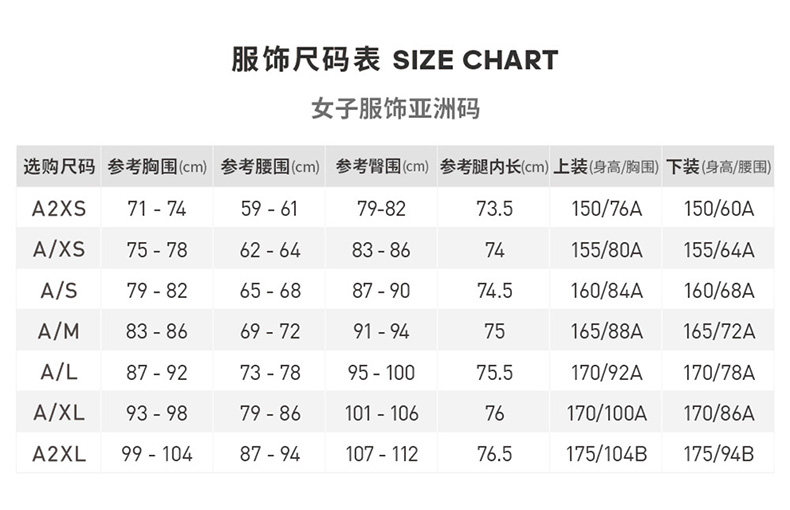
Task: Select the 选购尺码 column header
Action: pos(59,167)
